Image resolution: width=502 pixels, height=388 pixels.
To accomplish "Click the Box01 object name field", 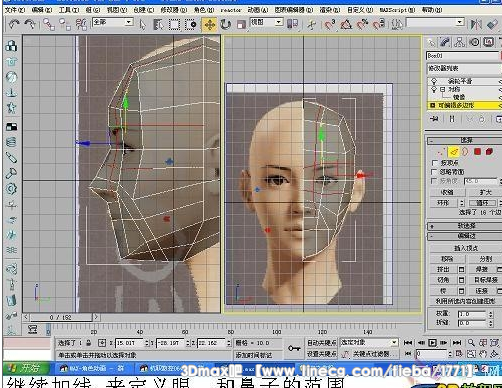I will (x=462, y=56).
